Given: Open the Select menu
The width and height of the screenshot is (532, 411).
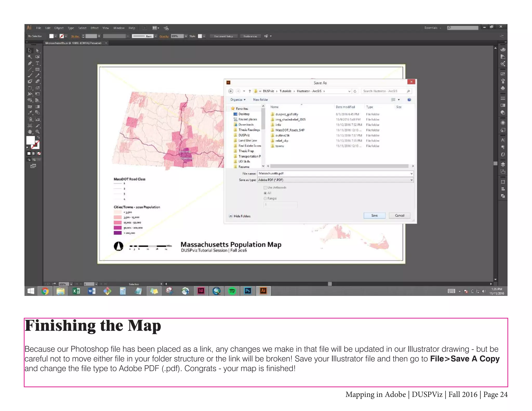Looking at the screenshot, I should [x=82, y=28].
